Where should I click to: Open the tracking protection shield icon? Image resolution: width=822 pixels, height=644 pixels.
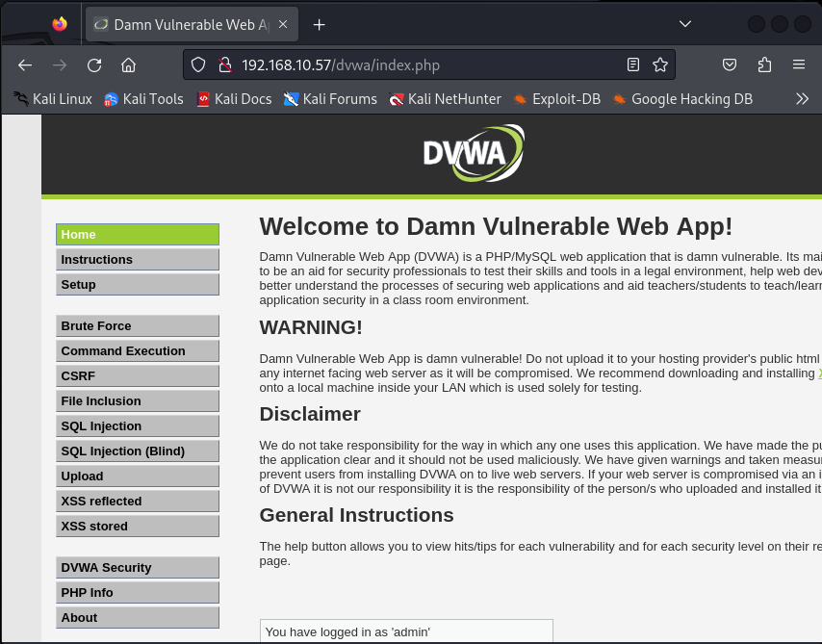click(198, 65)
